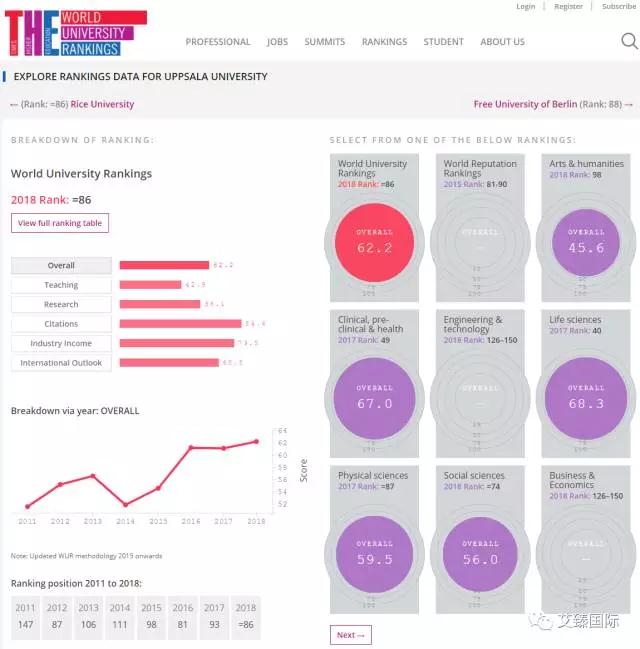This screenshot has height=649, width=640.
Task: Open the Summits navigation menu
Action: (324, 42)
